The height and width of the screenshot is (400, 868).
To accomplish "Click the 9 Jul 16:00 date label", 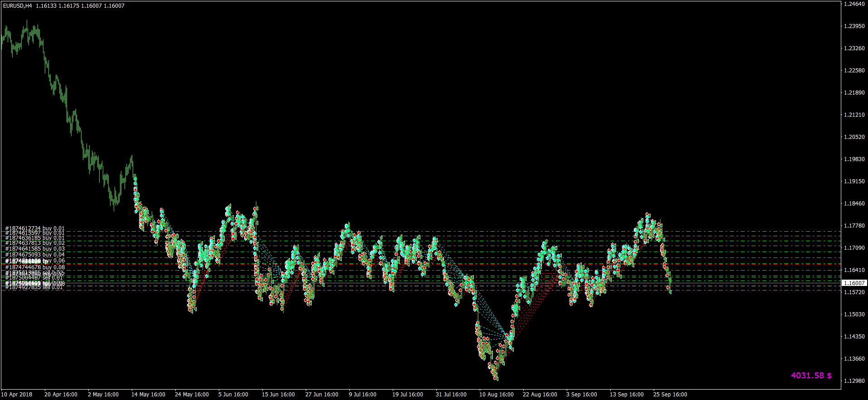I will click(362, 395).
